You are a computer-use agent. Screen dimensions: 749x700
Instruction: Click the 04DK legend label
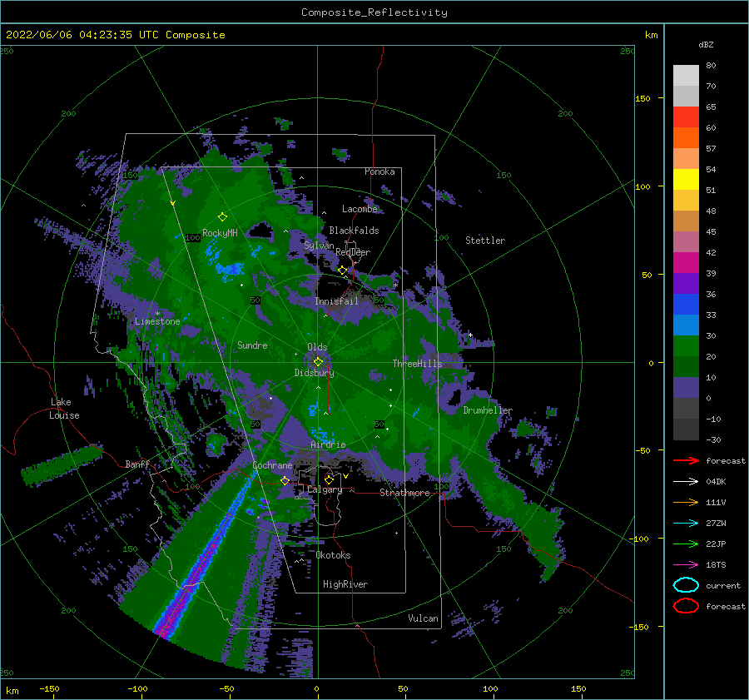[x=716, y=482]
